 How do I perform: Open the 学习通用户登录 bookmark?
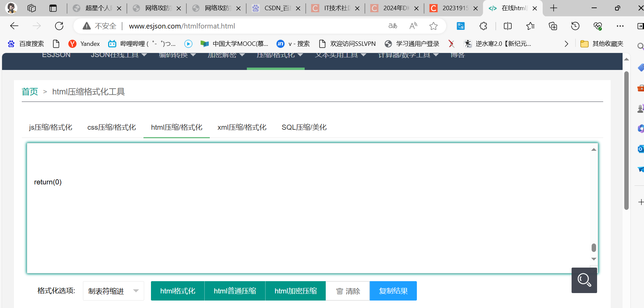click(412, 43)
